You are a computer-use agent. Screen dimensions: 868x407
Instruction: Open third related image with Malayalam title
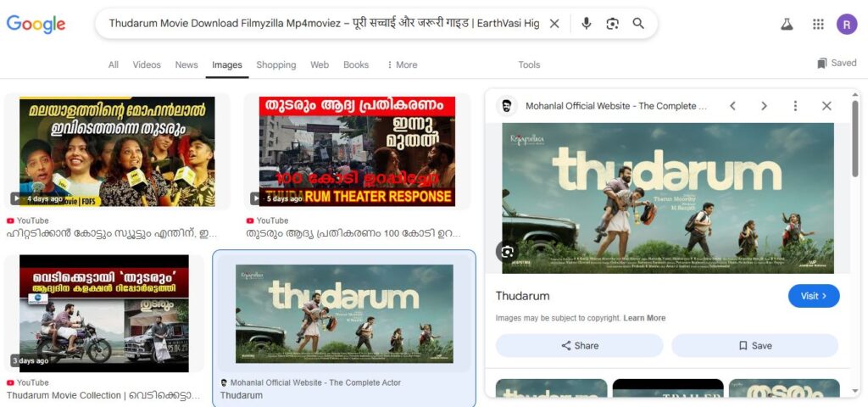784,388
